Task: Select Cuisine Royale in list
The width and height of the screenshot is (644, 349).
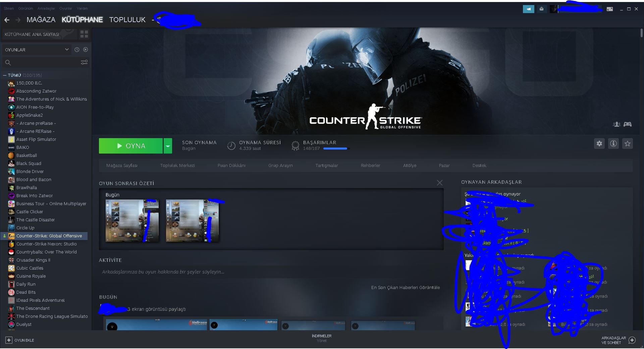Action: pos(31,276)
